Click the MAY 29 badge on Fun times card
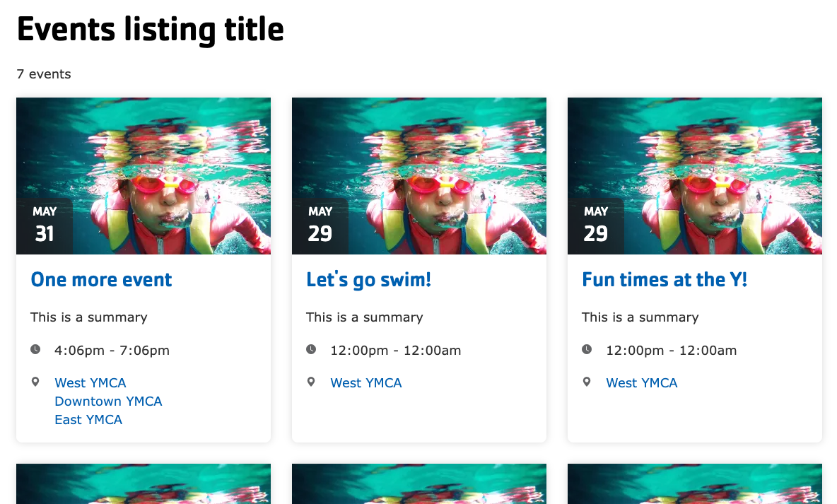This screenshot has height=504, width=837. (596, 225)
